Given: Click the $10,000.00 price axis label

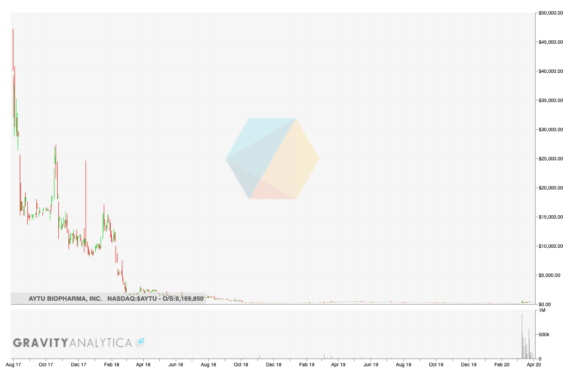Looking at the screenshot, I should pos(551,246).
